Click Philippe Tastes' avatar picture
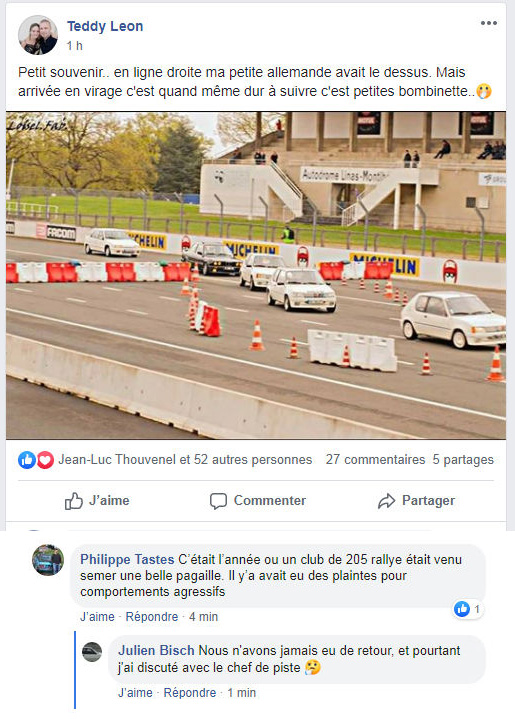The width and height of the screenshot is (515, 719). pos(48,560)
